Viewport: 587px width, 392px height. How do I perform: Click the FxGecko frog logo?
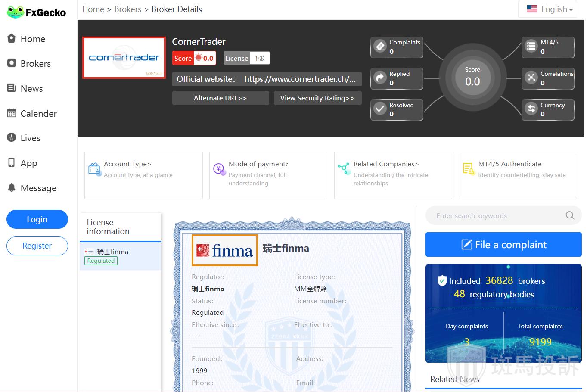point(15,12)
